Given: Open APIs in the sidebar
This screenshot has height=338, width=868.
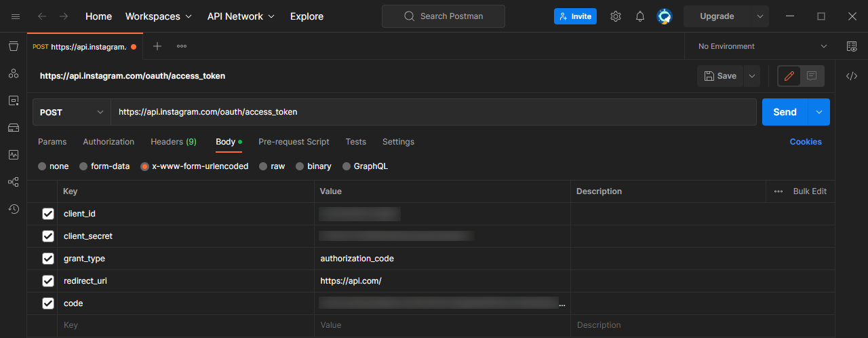Looking at the screenshot, I should click(x=14, y=73).
